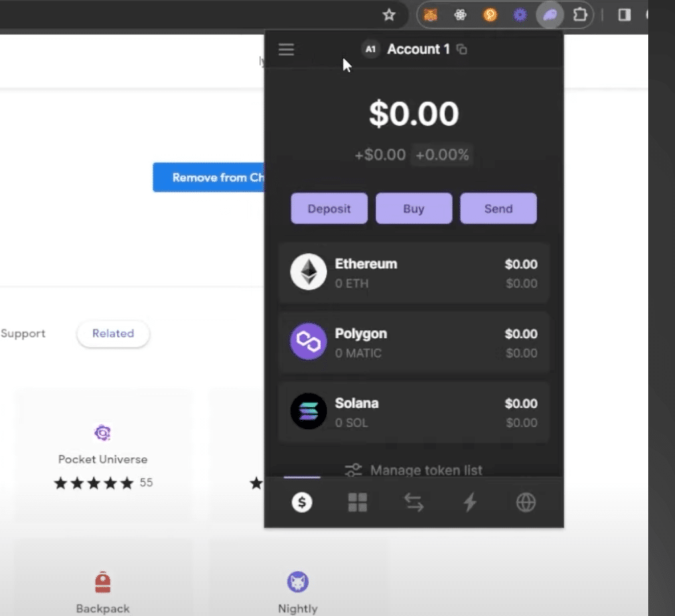
Task: Open the orange P extension icon
Action: 490,15
